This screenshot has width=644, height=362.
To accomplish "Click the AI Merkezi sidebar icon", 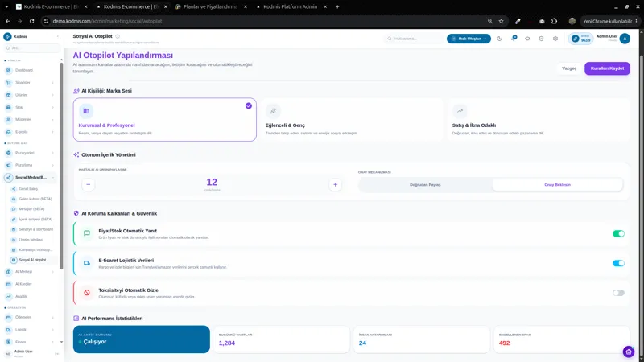I will (8, 272).
